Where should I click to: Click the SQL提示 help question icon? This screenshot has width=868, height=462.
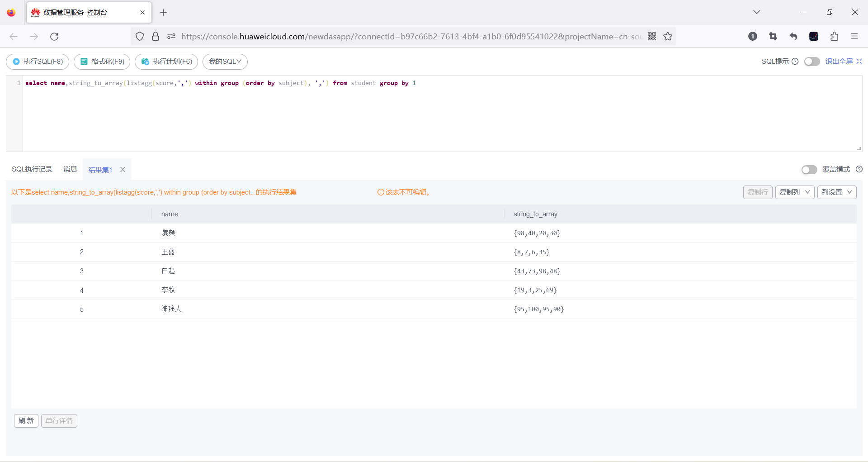point(795,62)
